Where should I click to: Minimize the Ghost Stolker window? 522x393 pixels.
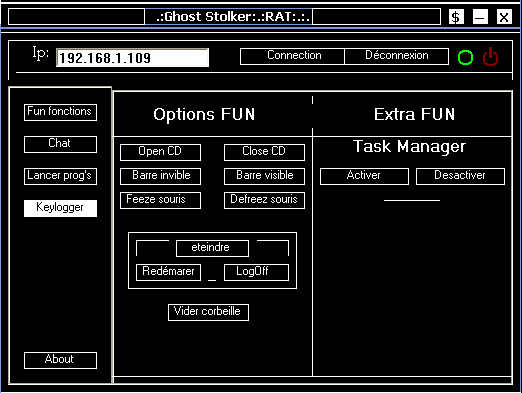click(x=480, y=17)
